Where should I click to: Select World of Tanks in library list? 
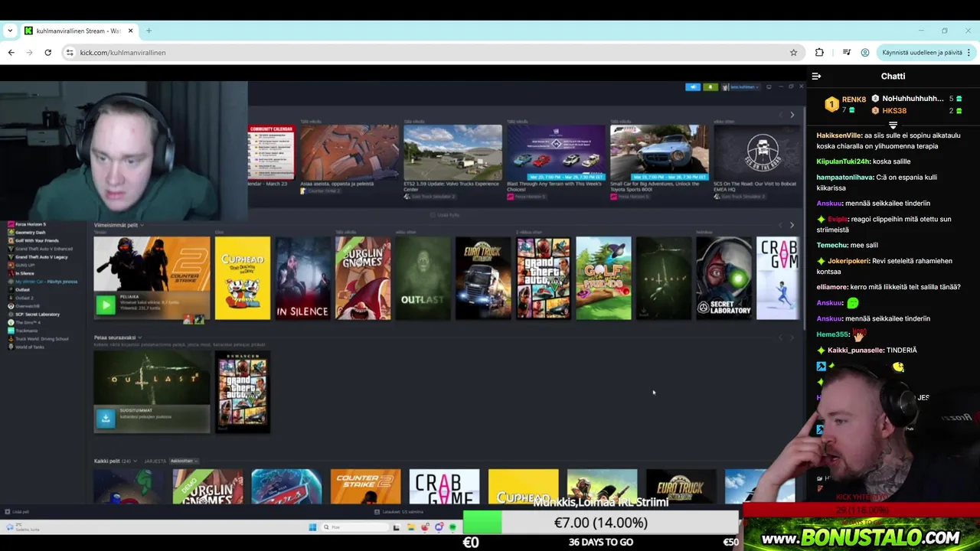(30, 347)
